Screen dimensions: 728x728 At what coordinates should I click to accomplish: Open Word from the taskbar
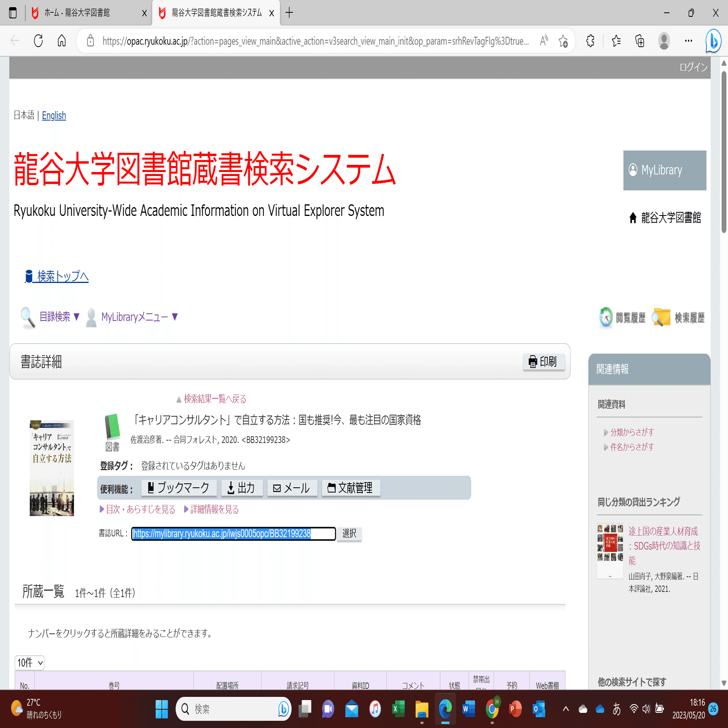[469, 709]
